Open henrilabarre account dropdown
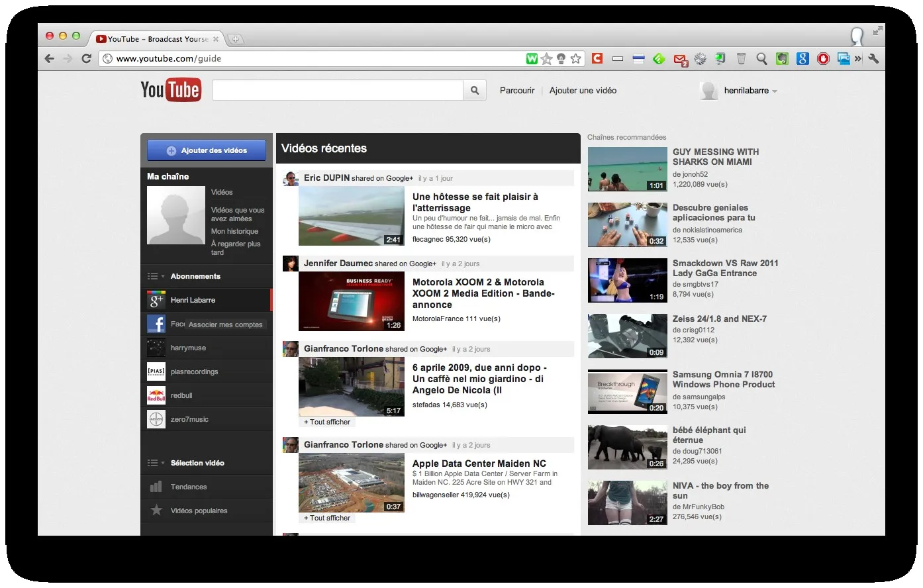This screenshot has width=923, height=588. (x=751, y=91)
